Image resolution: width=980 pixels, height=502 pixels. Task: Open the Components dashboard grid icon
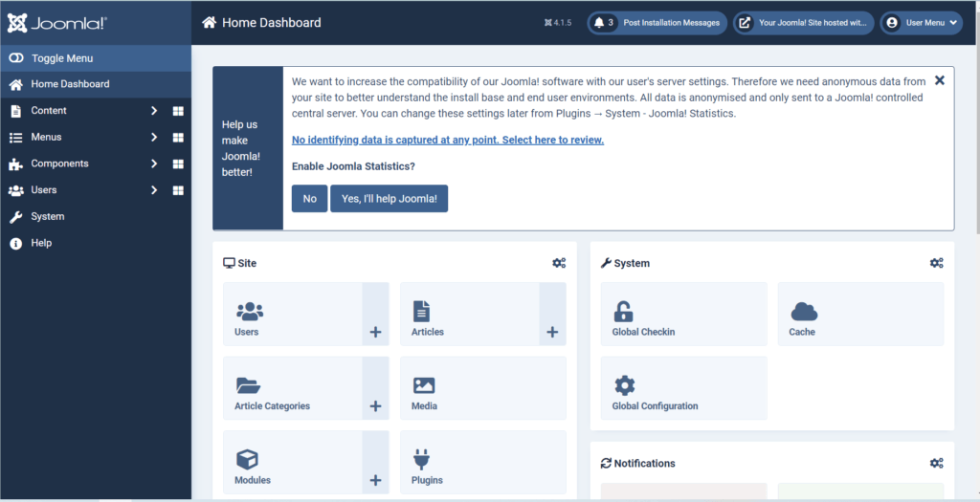[x=178, y=164]
